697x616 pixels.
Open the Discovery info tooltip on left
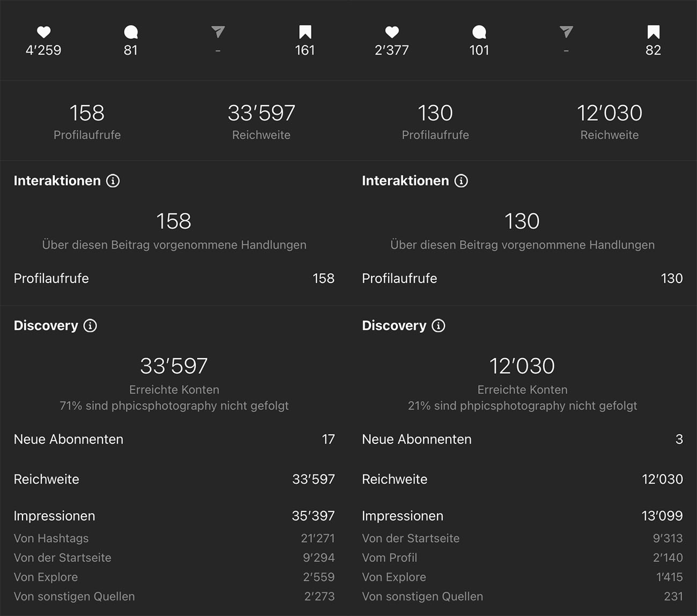click(91, 325)
